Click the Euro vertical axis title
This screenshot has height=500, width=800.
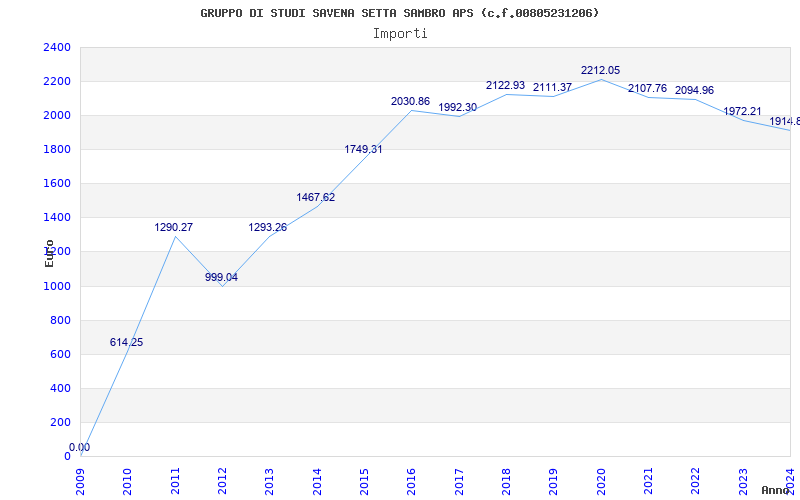49,253
